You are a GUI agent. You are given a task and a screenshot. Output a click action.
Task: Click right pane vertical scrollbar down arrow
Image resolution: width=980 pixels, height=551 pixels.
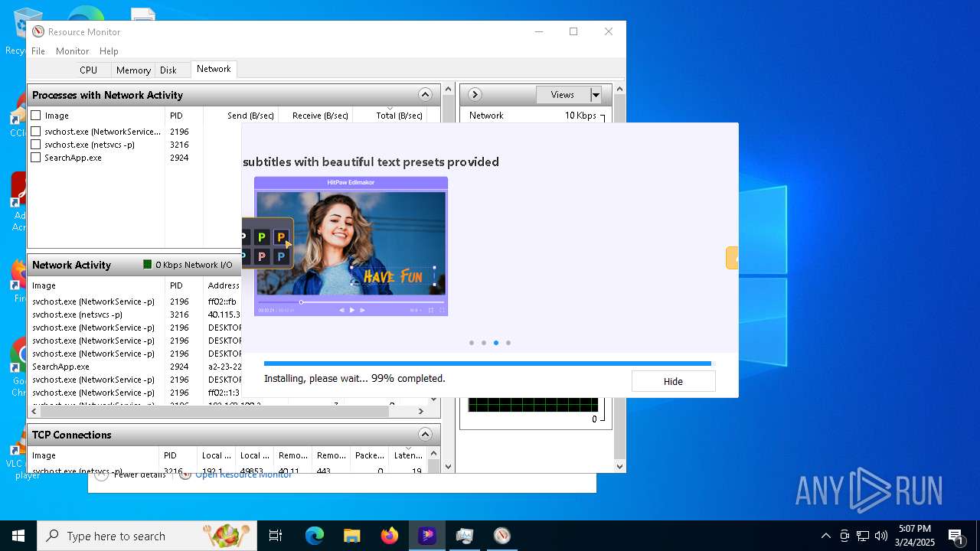(x=619, y=466)
